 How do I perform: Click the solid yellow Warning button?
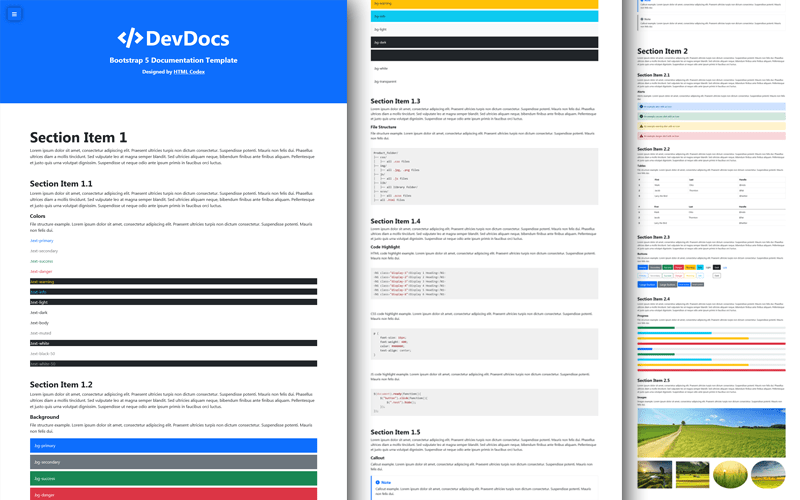(x=690, y=267)
